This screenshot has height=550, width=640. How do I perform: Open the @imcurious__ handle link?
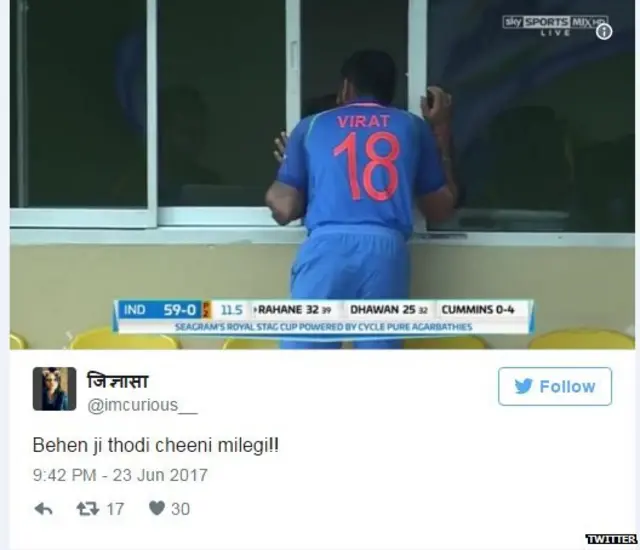(142, 406)
